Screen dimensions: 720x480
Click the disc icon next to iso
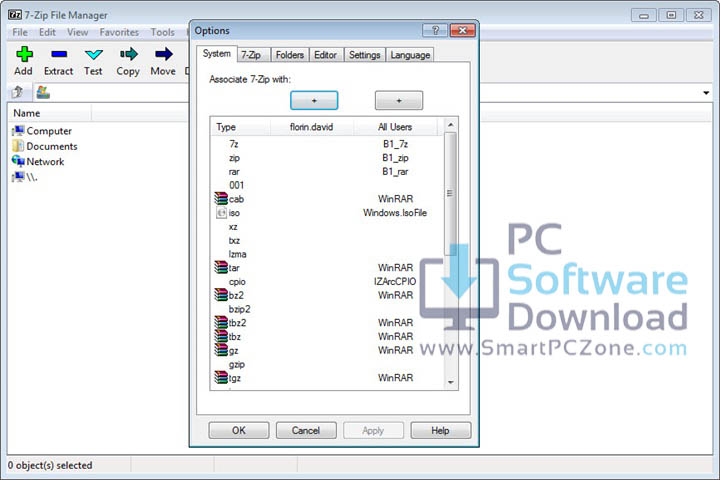pyautogui.click(x=221, y=213)
